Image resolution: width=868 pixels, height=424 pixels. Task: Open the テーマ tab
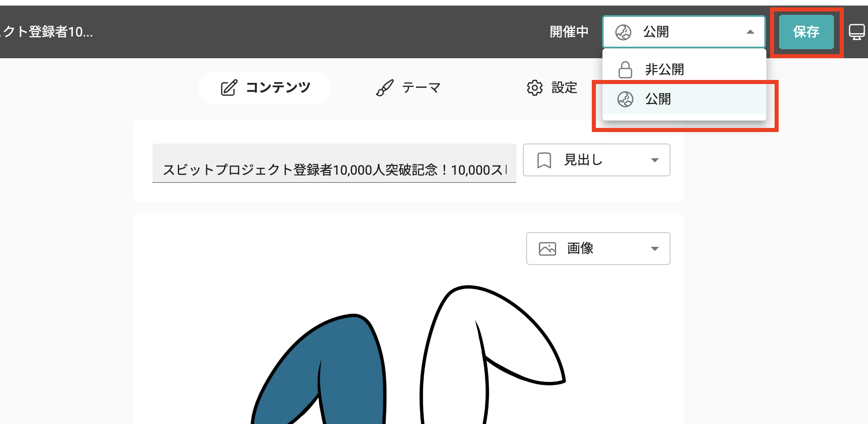coord(408,88)
